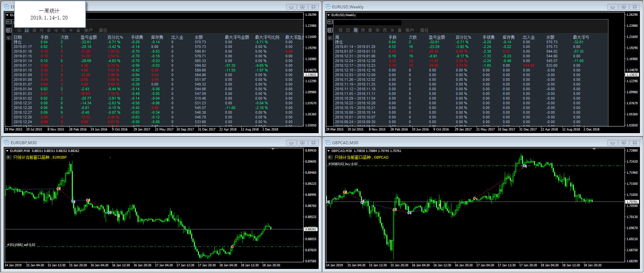Click the #35115882 sell 0.02 order line label
The image size is (644, 273).
tap(21, 245)
